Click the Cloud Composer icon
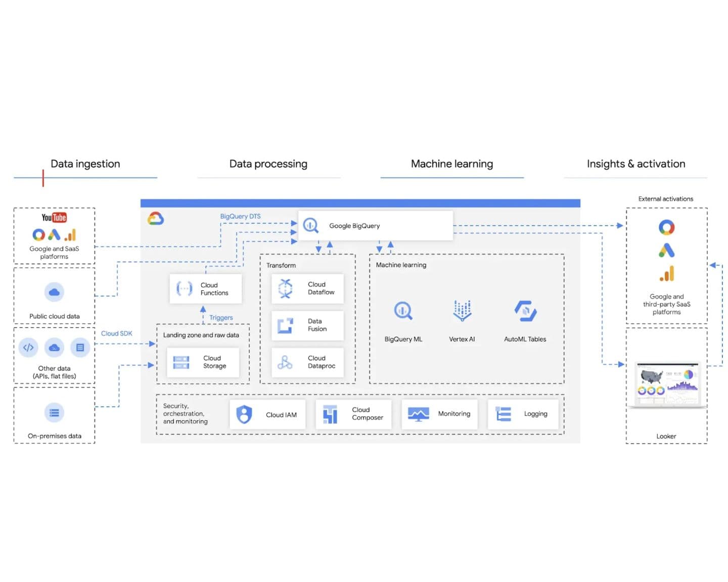Image resolution: width=728 pixels, height=582 pixels. coord(330,414)
